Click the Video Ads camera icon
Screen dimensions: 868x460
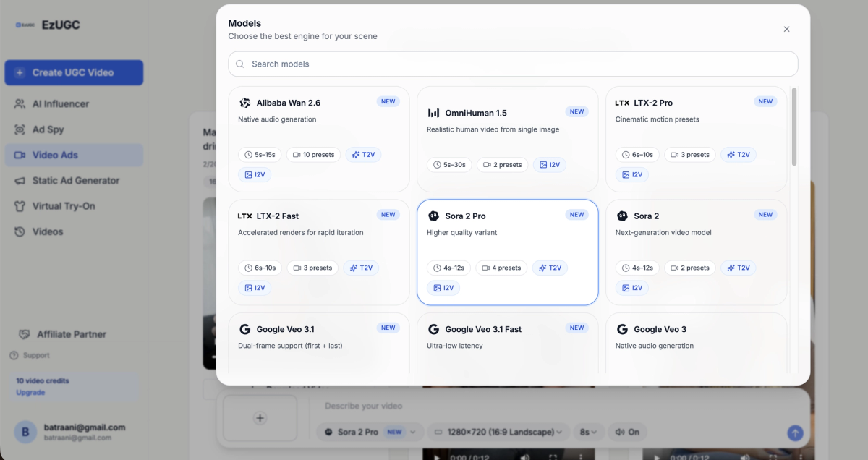click(20, 155)
